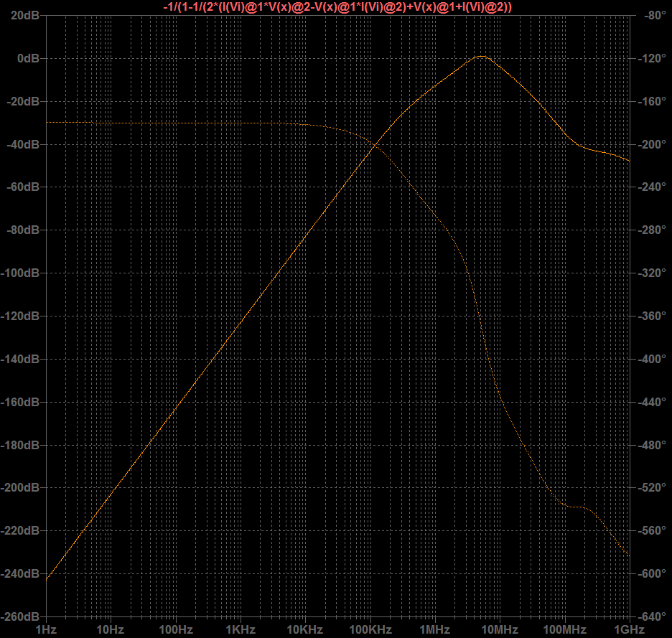This screenshot has height=638, width=672.
Task: Click the -120dB left axis label
Action: 19,316
